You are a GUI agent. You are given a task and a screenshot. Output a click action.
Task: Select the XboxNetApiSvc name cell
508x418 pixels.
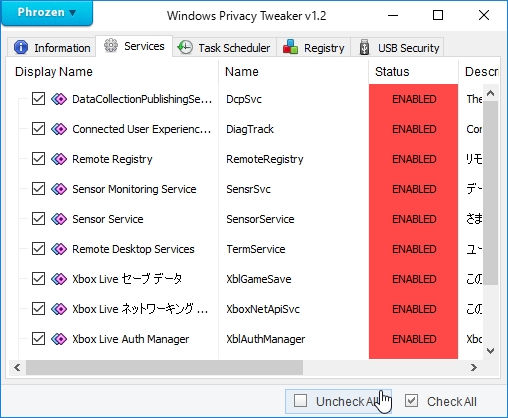click(x=263, y=309)
